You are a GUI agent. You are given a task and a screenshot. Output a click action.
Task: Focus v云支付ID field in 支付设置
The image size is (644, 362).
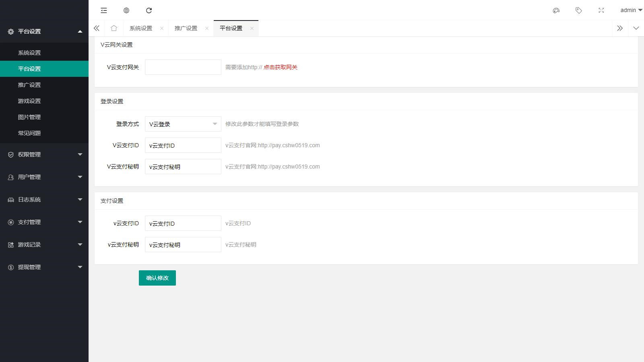tap(183, 223)
